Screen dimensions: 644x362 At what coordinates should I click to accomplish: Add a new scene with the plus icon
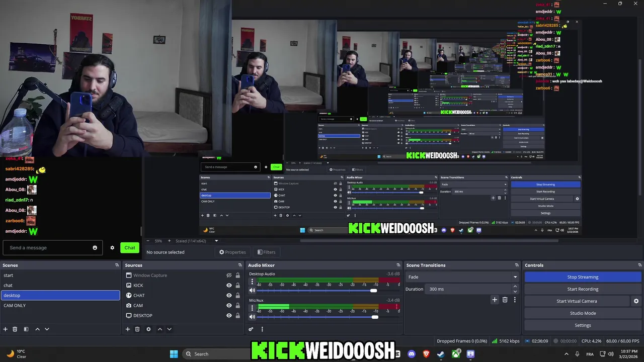click(6, 329)
